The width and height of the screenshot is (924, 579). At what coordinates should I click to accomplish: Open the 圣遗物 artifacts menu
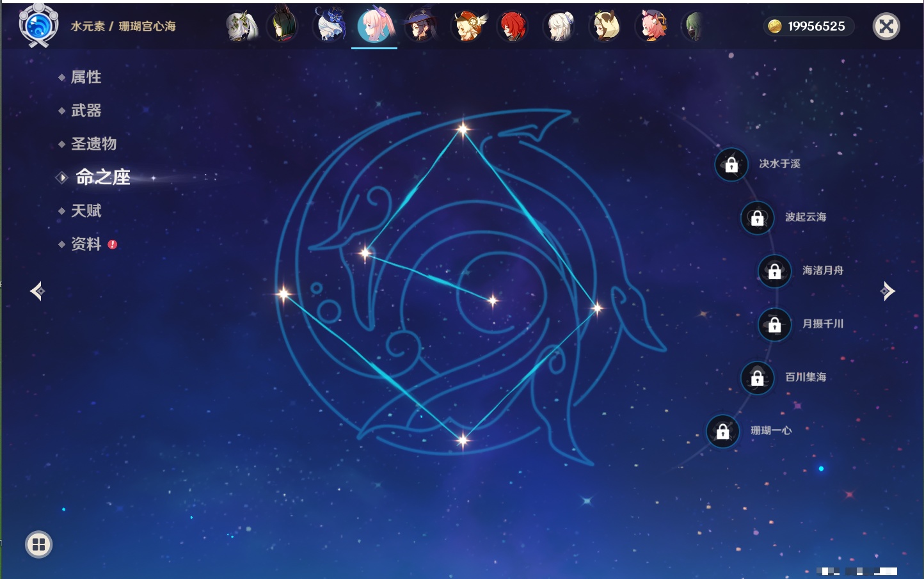coord(93,144)
